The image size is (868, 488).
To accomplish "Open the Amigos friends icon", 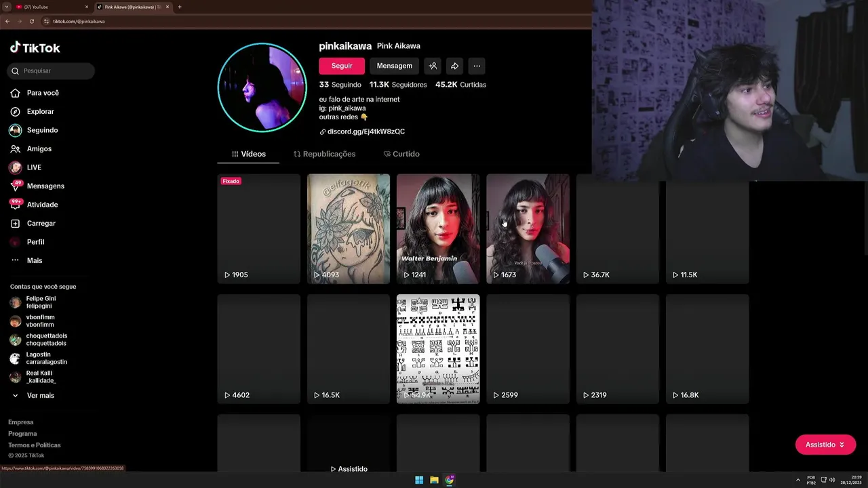I will 15,148.
